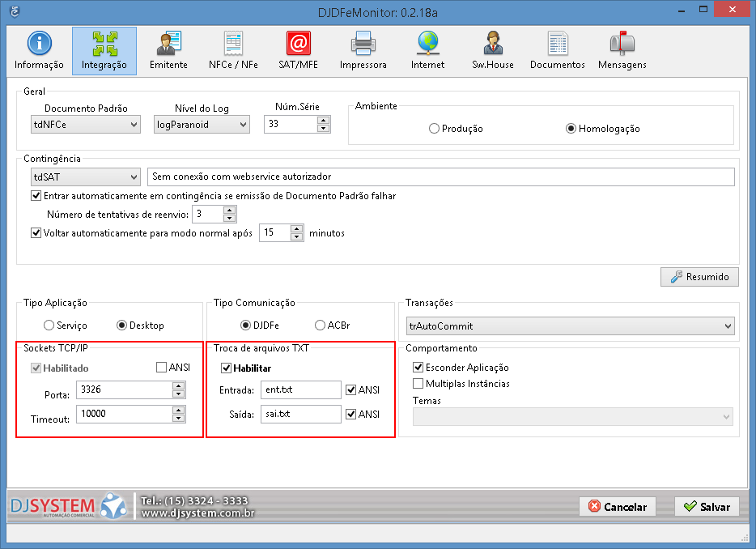The width and height of the screenshot is (756, 549).
Task: Toggle Esconder Aplicação checkbox
Action: point(418,368)
